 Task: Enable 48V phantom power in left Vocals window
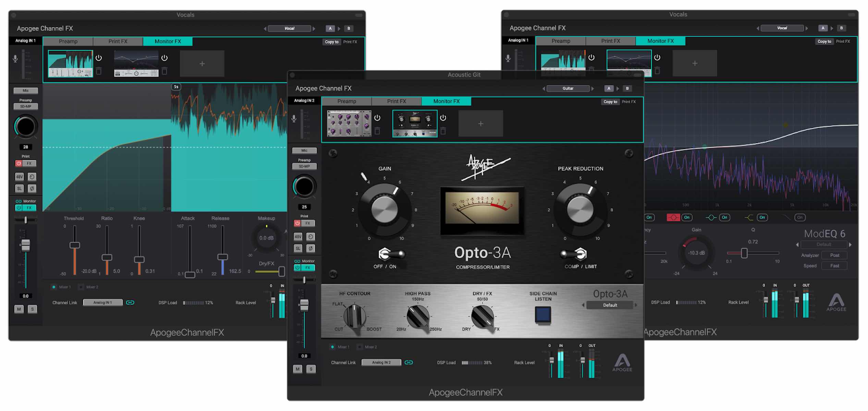tap(20, 177)
